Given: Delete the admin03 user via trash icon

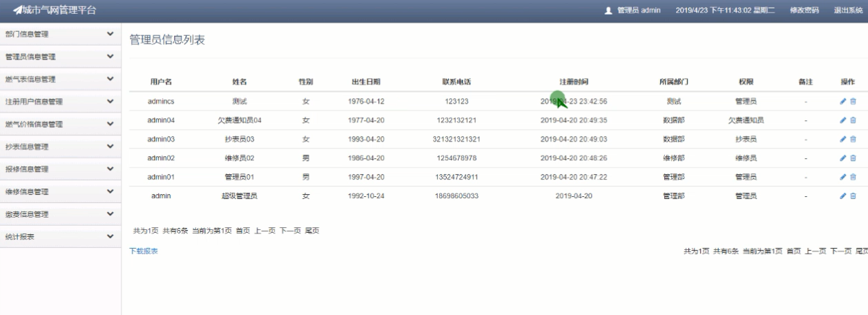Looking at the screenshot, I should tap(853, 139).
